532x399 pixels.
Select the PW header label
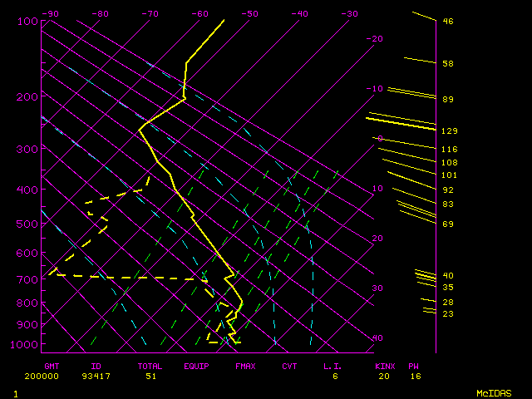point(413,366)
